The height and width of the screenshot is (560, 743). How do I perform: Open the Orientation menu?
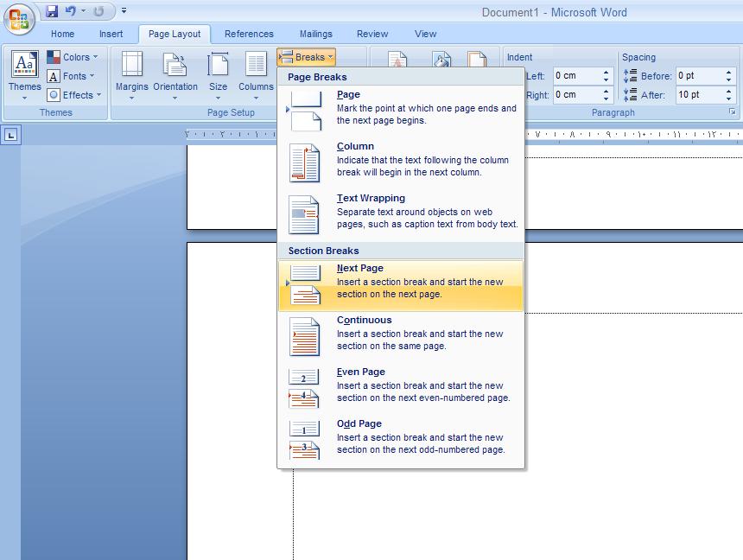[x=175, y=75]
